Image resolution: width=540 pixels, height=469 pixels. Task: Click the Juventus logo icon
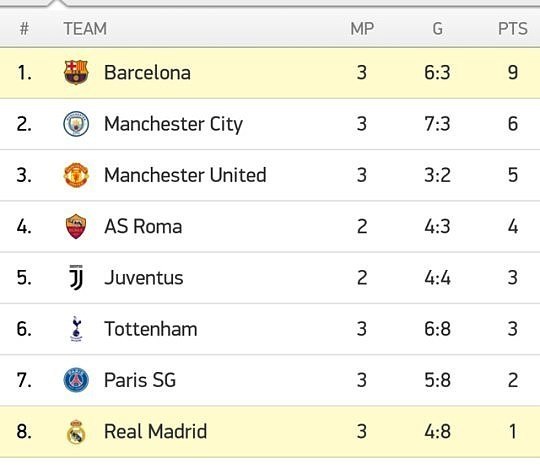tap(76, 278)
